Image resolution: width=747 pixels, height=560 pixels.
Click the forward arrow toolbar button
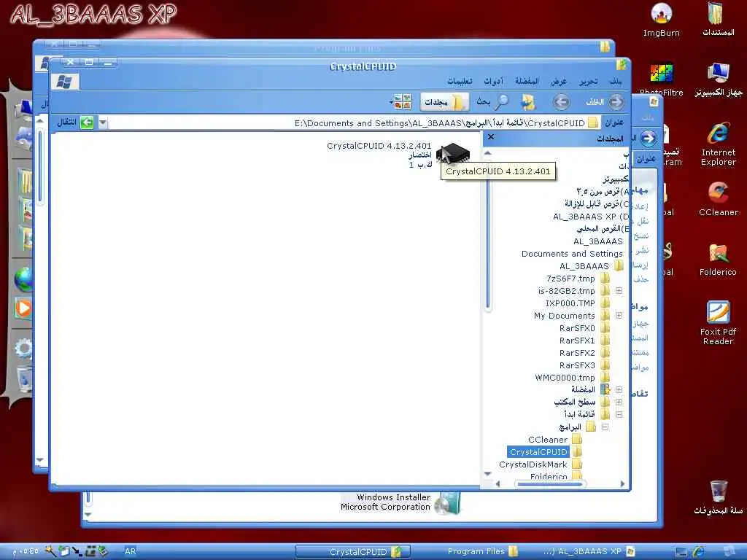(x=561, y=102)
